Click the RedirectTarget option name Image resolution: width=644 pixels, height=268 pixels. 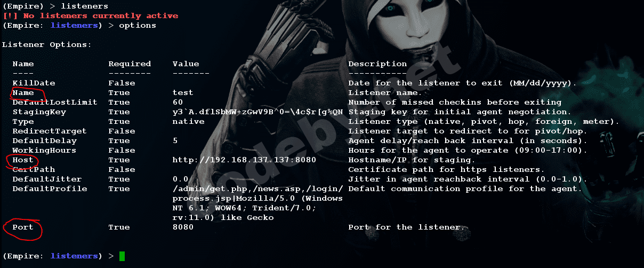tap(50, 131)
